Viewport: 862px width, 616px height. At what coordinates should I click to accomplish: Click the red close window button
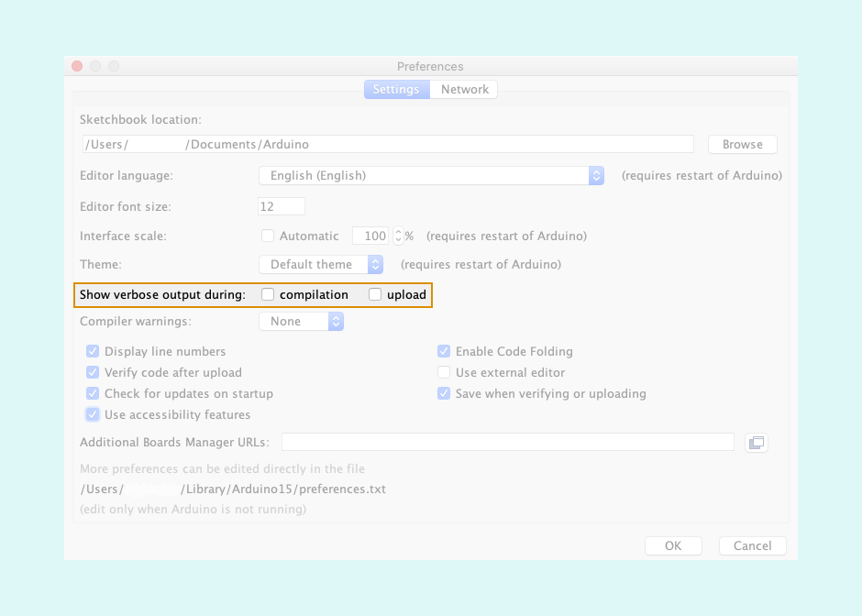pyautogui.click(x=77, y=66)
